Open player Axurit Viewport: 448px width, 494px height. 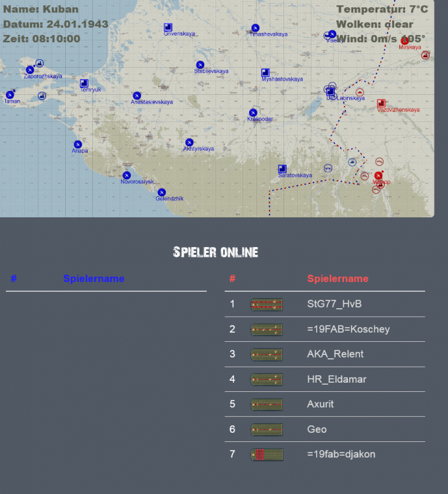[320, 404]
